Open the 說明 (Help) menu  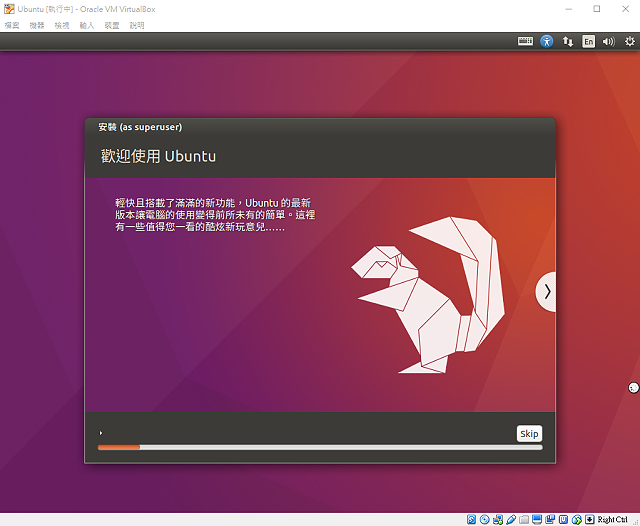pyautogui.click(x=137, y=26)
